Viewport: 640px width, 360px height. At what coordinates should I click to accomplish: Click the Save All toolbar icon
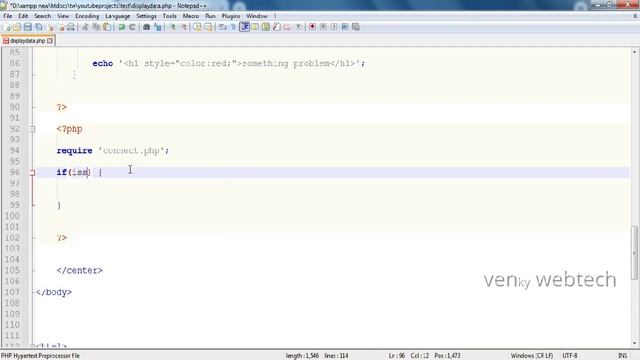pyautogui.click(x=39, y=27)
